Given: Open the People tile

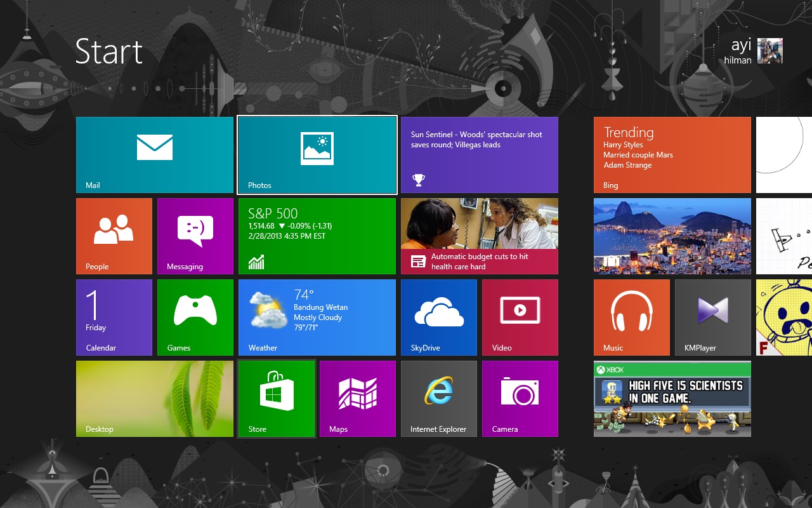Looking at the screenshot, I should click(x=114, y=236).
